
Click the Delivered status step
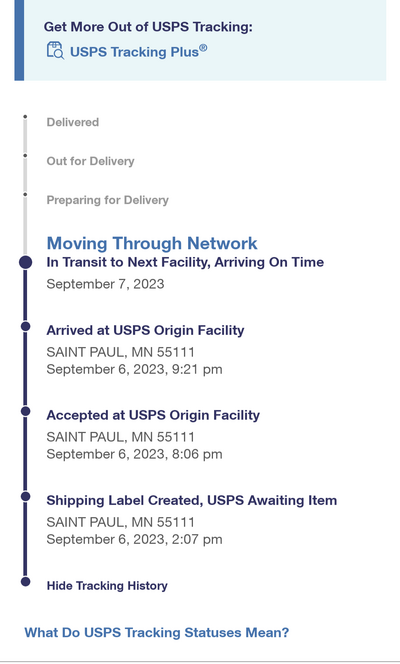73,122
